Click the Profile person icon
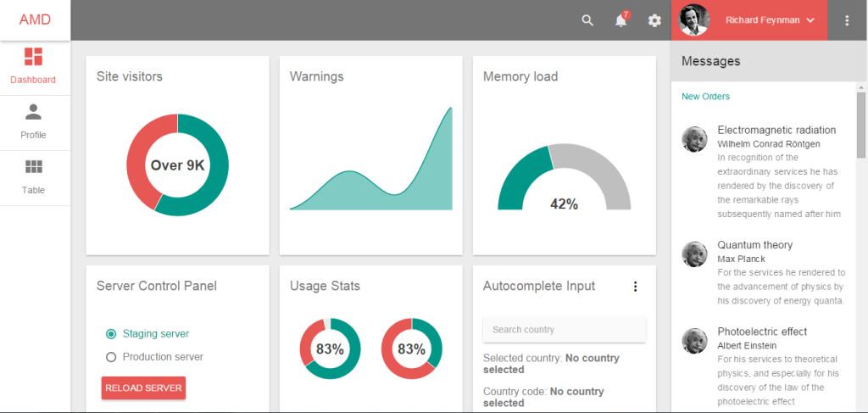 (x=33, y=112)
